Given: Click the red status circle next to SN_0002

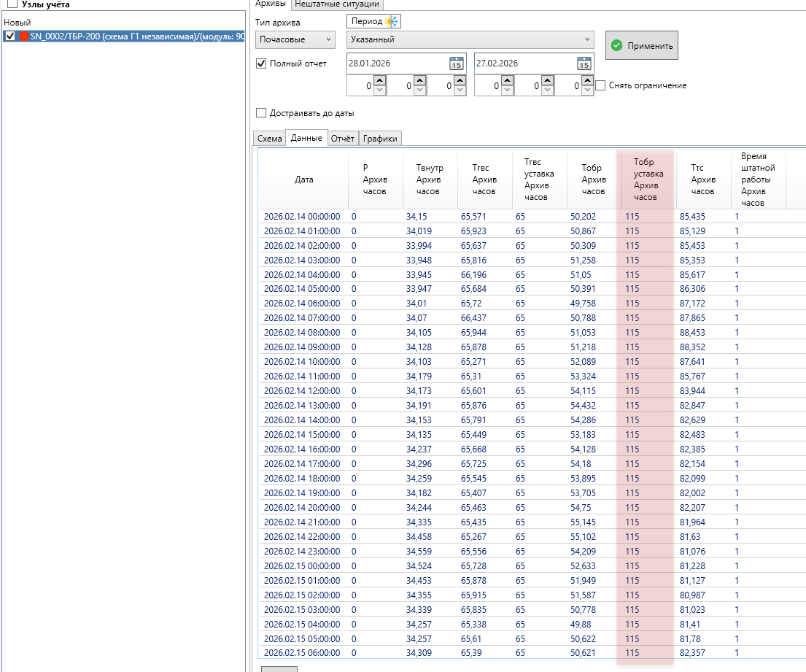Looking at the screenshot, I should click(23, 36).
